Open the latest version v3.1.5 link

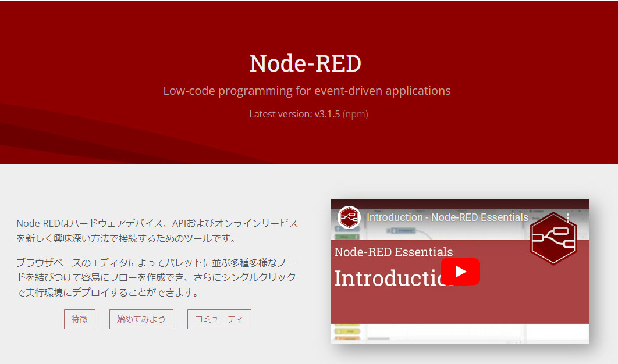click(x=327, y=114)
